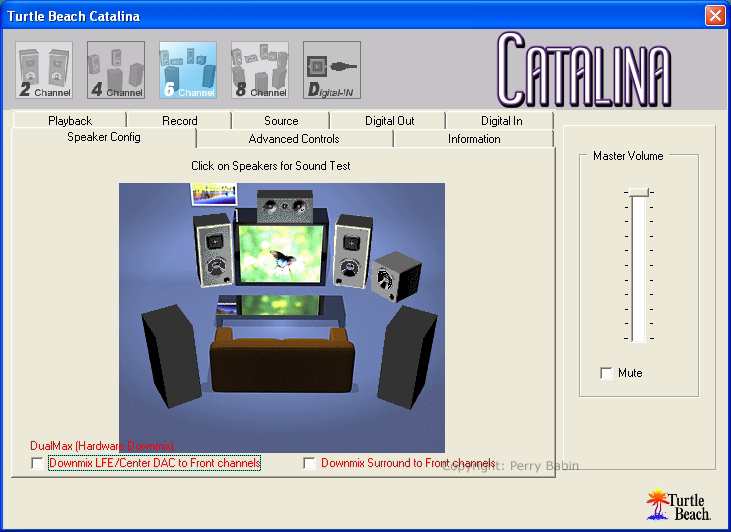The height and width of the screenshot is (532, 731).
Task: Click the Digital-IN mode icon
Action: coord(332,70)
